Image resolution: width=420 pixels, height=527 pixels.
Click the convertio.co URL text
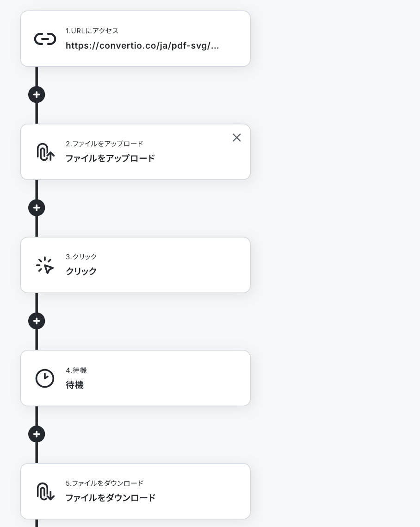pyautogui.click(x=142, y=46)
